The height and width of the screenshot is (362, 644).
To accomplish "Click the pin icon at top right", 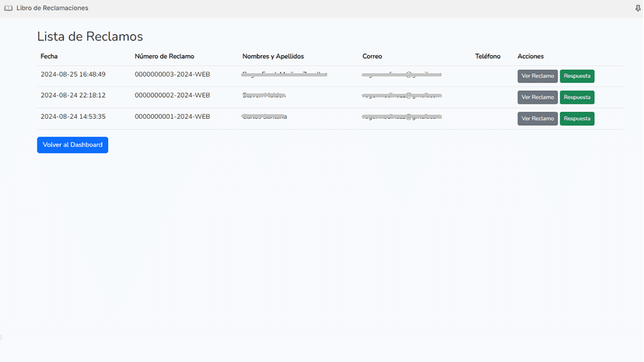I will tap(638, 9).
